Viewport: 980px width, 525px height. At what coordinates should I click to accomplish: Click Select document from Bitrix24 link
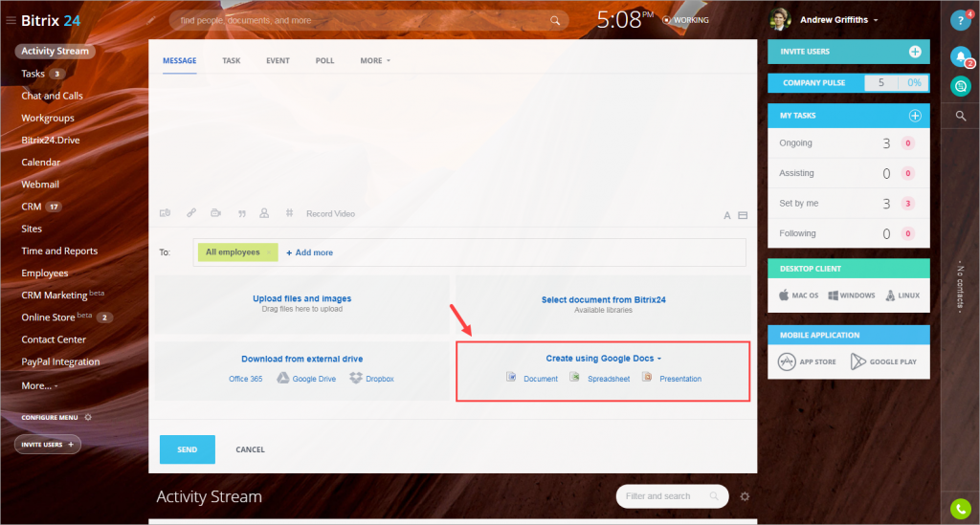[x=603, y=299]
